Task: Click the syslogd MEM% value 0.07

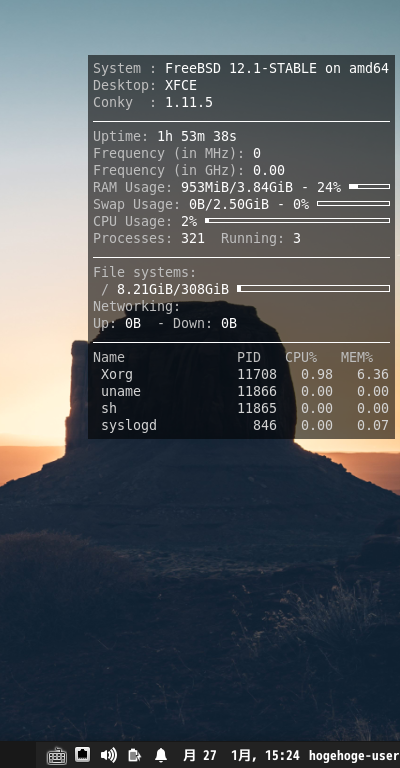Action: point(373,425)
